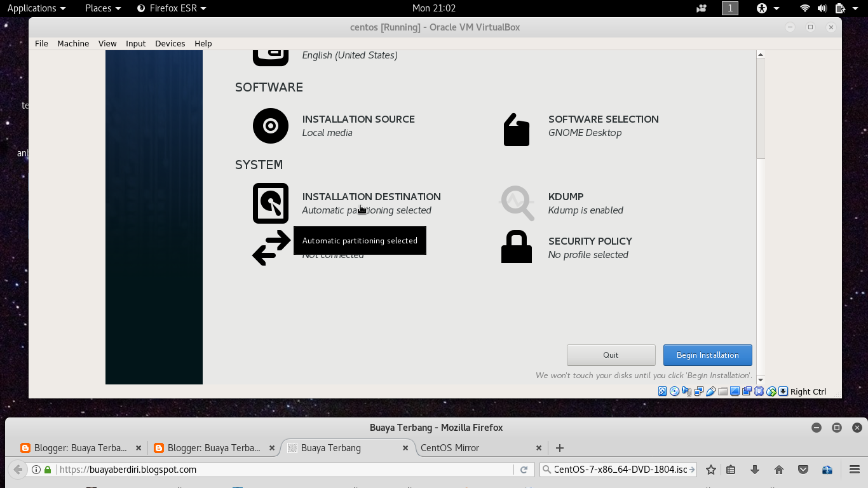Open the battery system menu in the top panel
Image resolution: width=868 pixels, height=488 pixels.
[846, 8]
